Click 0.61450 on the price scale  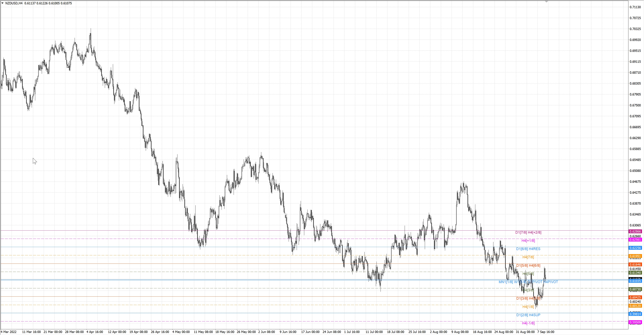(635, 269)
